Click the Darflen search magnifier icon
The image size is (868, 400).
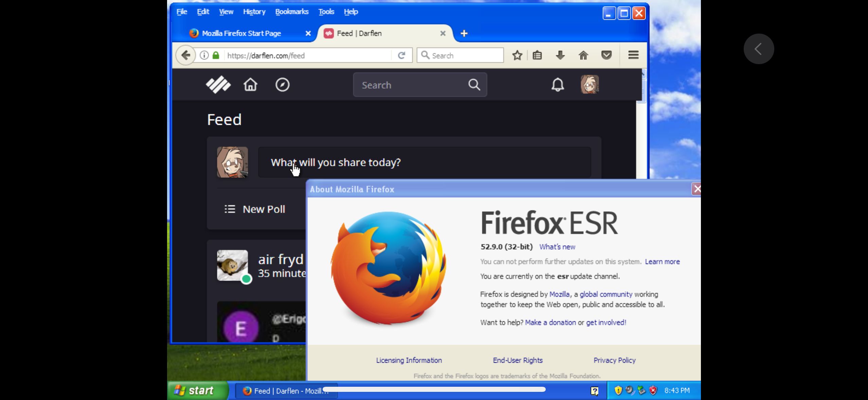[x=474, y=84]
